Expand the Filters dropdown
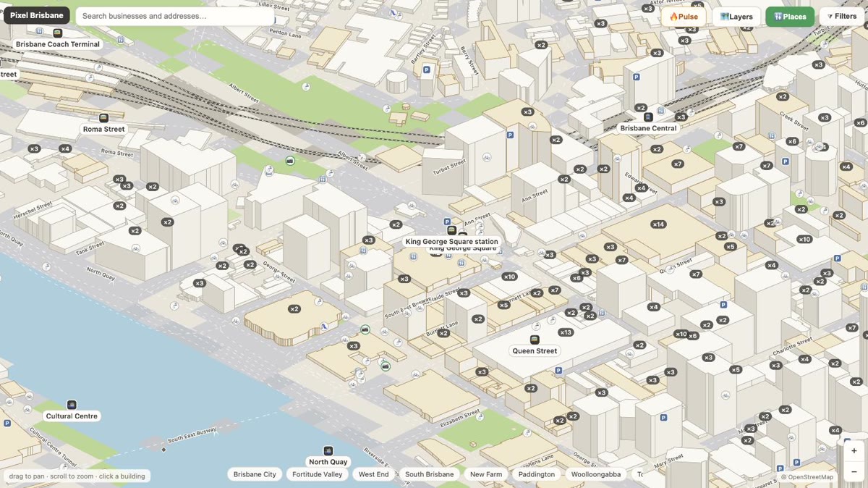The width and height of the screenshot is (868, 488). 842,17
